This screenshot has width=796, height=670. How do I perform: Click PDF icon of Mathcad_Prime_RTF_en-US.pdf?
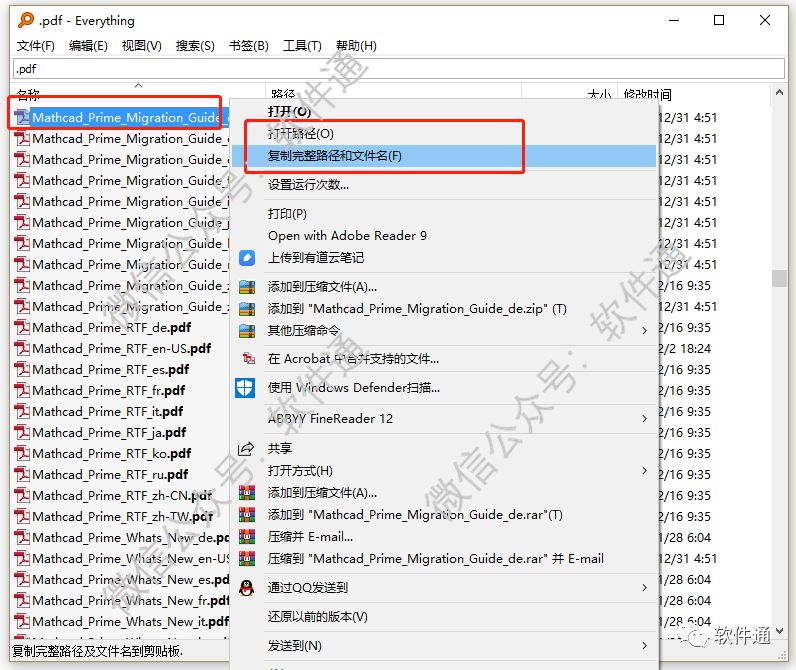[x=22, y=349]
